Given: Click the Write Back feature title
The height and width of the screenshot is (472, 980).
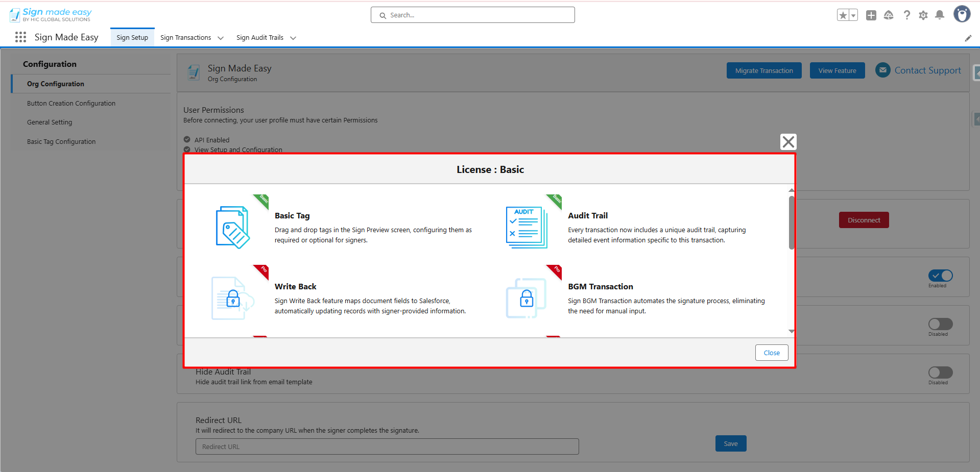Looking at the screenshot, I should (x=296, y=287).
